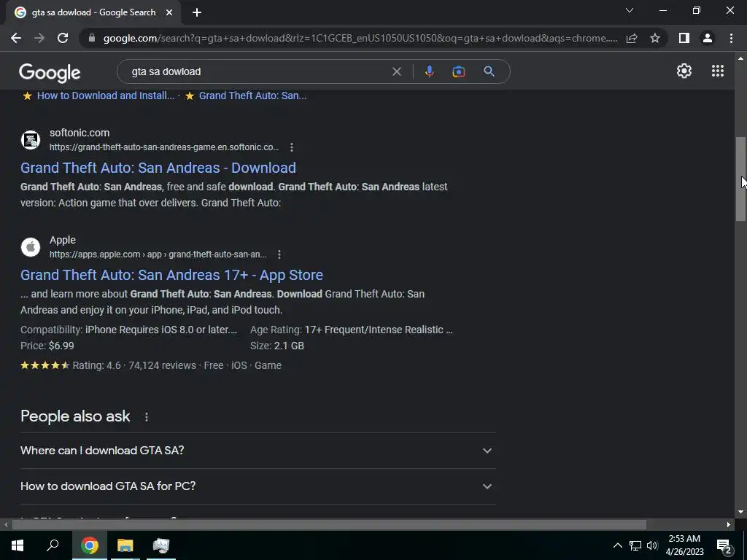747x560 pixels.
Task: Click the share page icon in address bar
Action: point(632,38)
